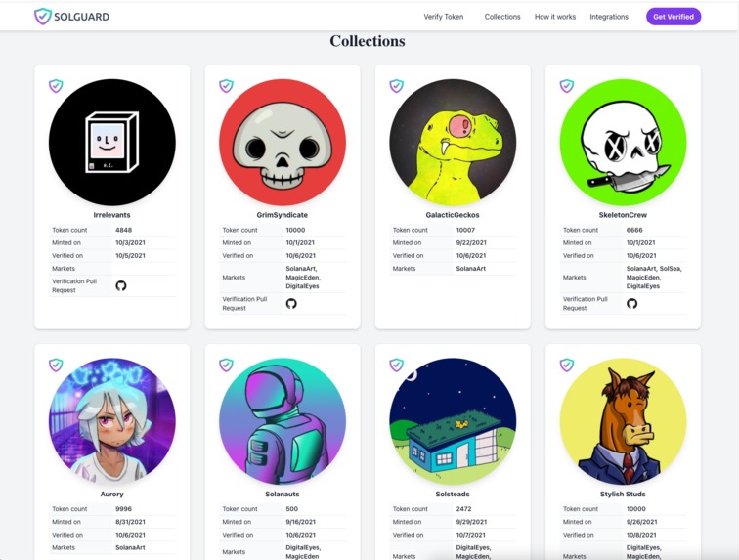Open the Verify Token nav item
Viewport: 739px width, 560px height.
(x=444, y=17)
